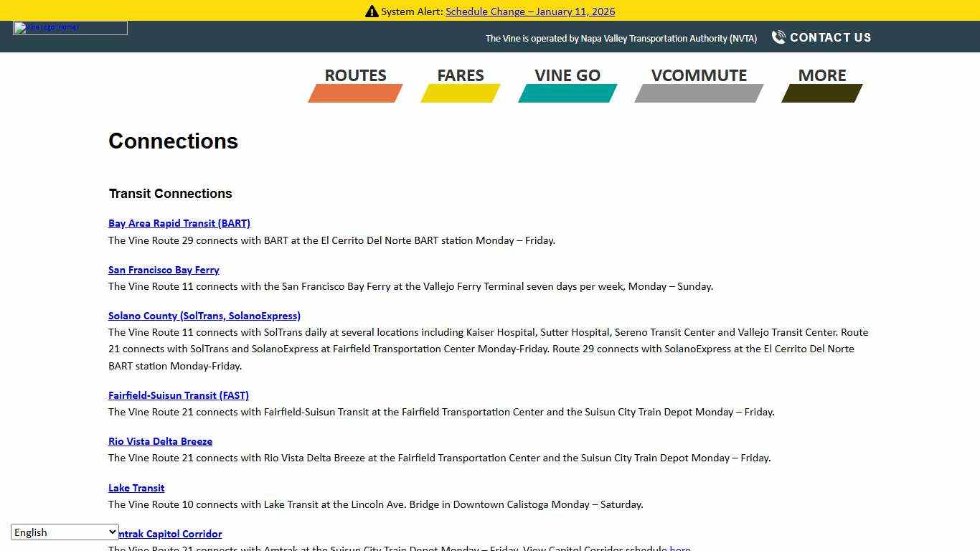Click the warning triangle alert icon
The image size is (980, 551).
pos(372,11)
